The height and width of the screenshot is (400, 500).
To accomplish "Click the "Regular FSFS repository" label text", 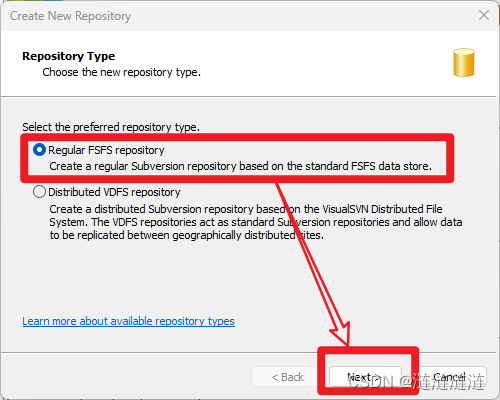I will (x=106, y=150).
